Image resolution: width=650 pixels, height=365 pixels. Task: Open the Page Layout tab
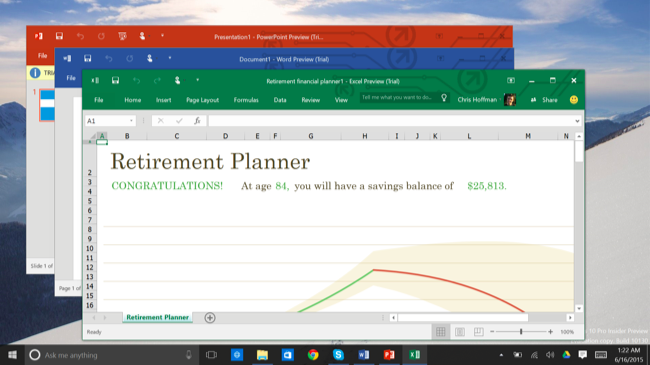[202, 100]
